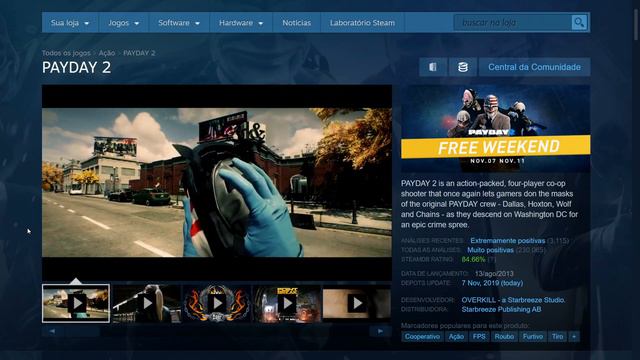Open the Notícias tab

tap(297, 23)
